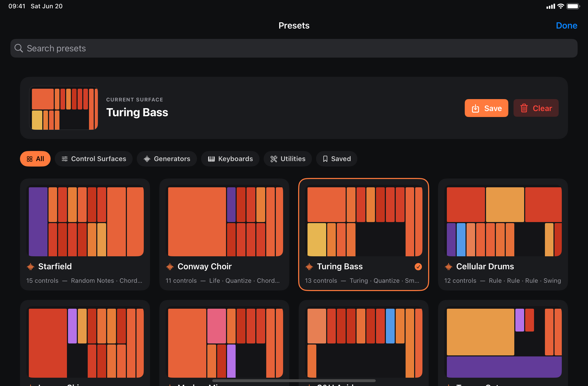Select the Keyboards filter

coord(230,159)
